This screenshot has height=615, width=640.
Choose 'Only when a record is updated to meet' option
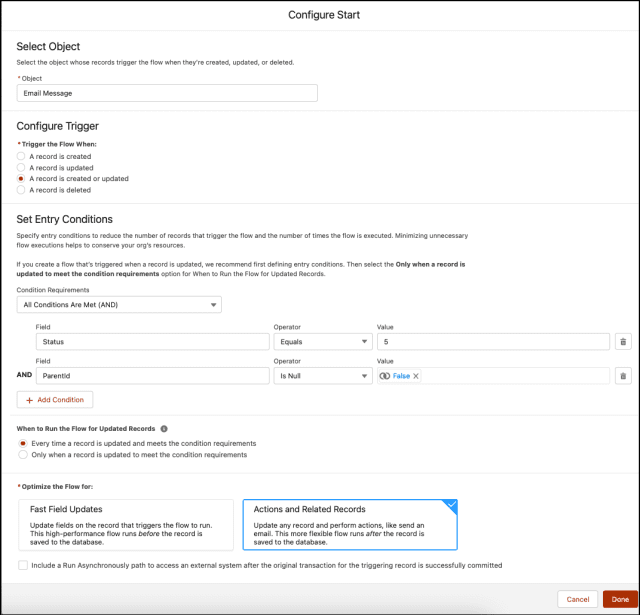(x=23, y=454)
